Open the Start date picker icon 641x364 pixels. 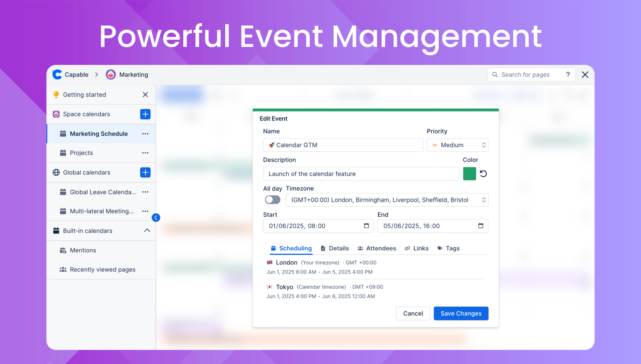click(366, 226)
